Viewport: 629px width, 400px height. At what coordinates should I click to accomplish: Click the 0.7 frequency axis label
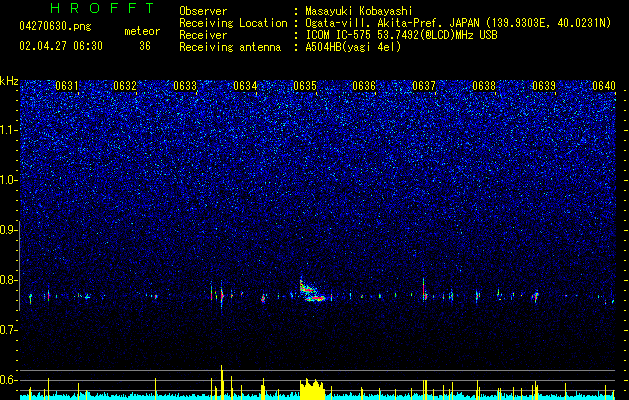point(9,330)
